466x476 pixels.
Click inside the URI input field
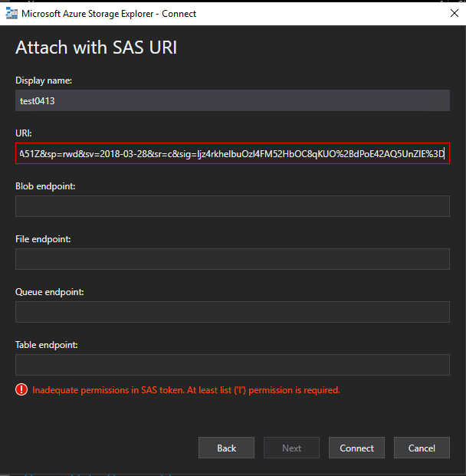coord(232,153)
